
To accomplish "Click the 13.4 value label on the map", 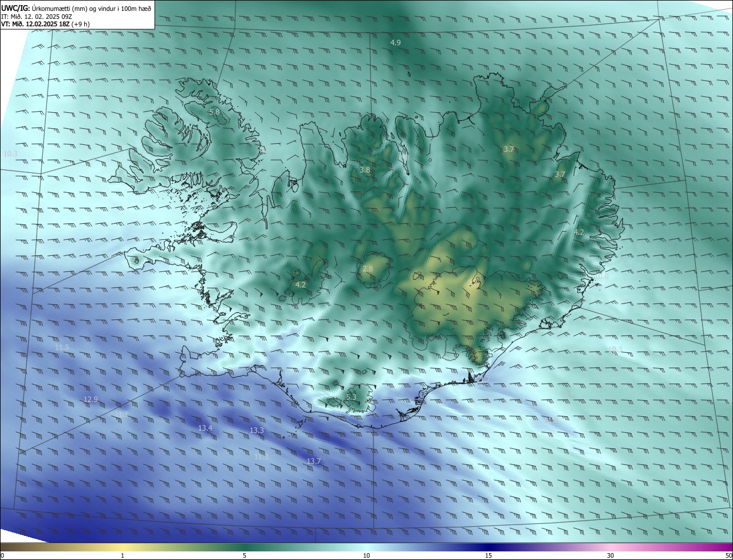I will 205,428.
